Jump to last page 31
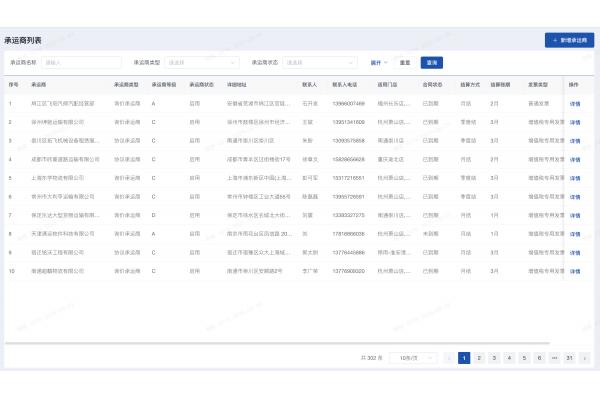 point(569,357)
